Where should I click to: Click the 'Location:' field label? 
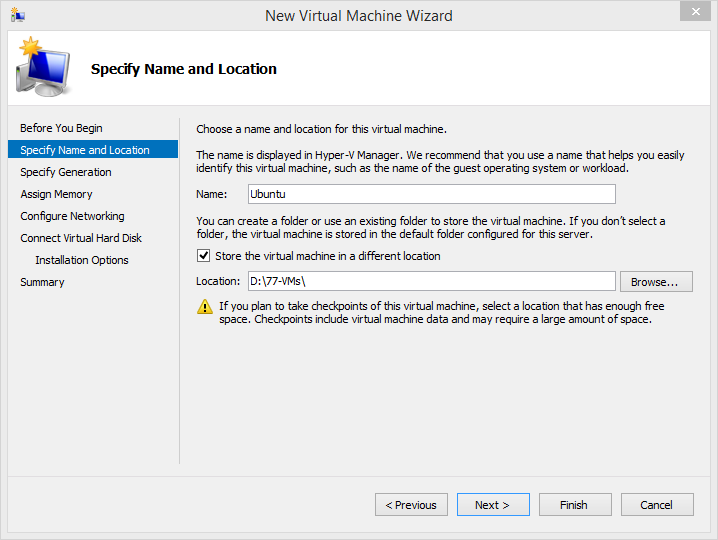tap(218, 281)
